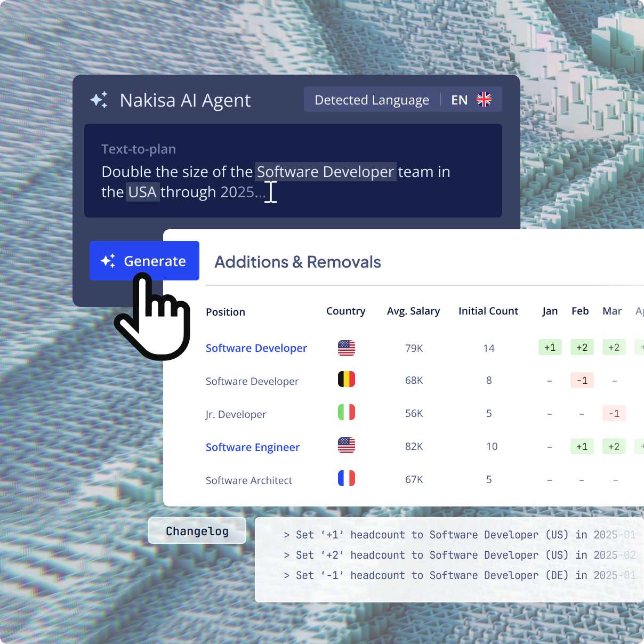Click the initial count 8 cell

489,380
